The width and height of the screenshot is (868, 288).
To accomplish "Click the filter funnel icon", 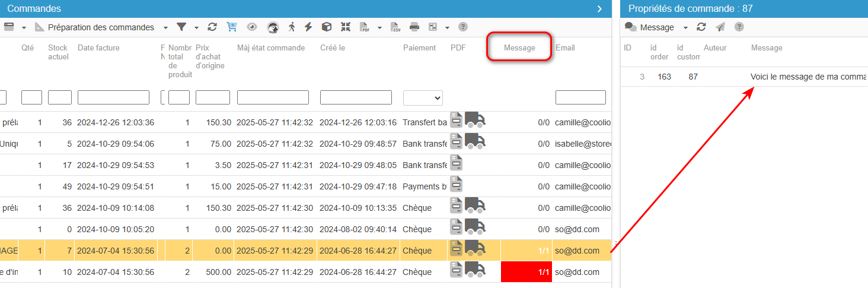I will [181, 27].
